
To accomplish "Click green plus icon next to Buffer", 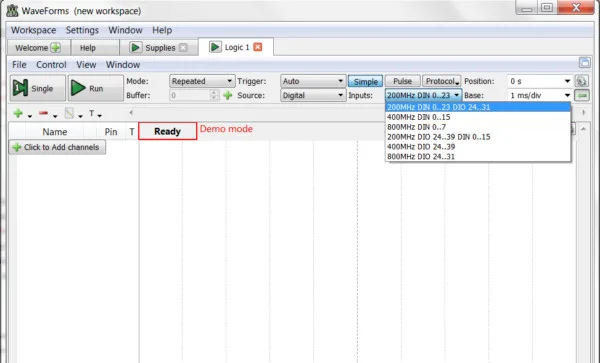I will click(x=228, y=95).
